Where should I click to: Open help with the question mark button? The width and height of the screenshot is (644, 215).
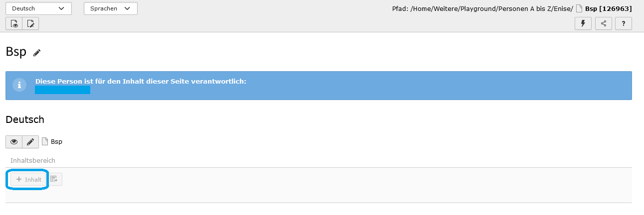(624, 23)
